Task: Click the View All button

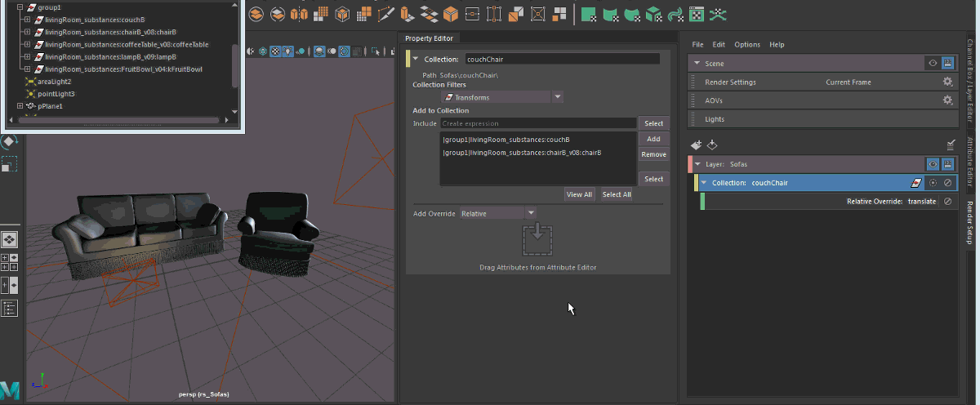Action: click(579, 194)
